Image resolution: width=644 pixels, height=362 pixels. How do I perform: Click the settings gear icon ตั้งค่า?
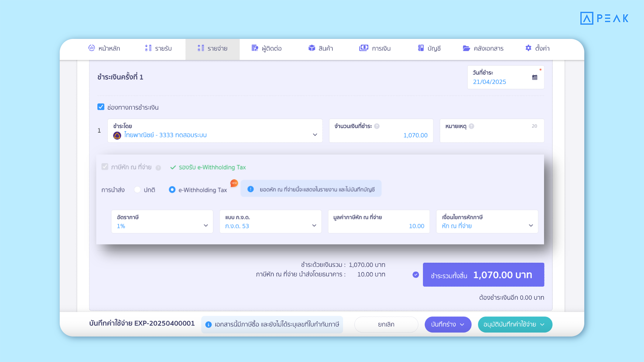528,48
